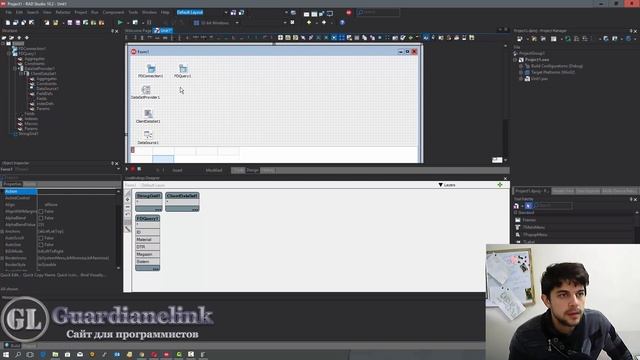Click the Bind Visually link
Image resolution: width=640 pixels, height=360 pixels.
(92, 275)
